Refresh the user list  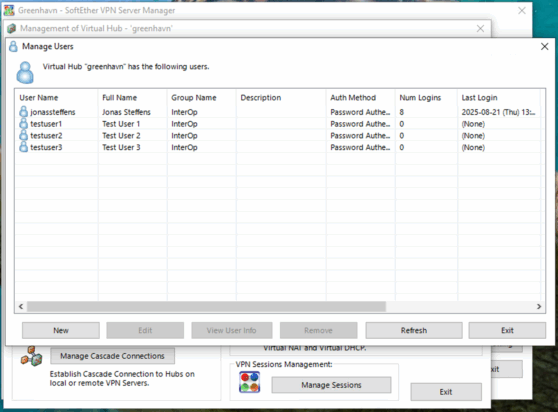[414, 330]
